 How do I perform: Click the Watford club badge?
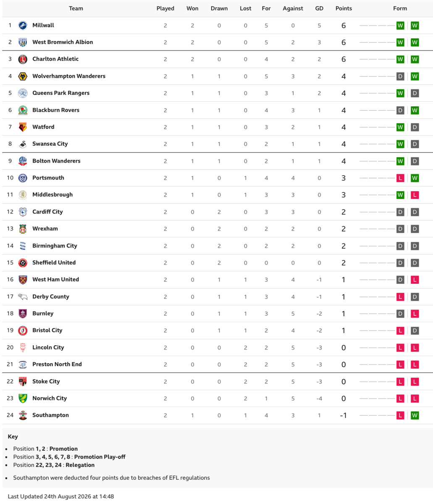point(23,127)
